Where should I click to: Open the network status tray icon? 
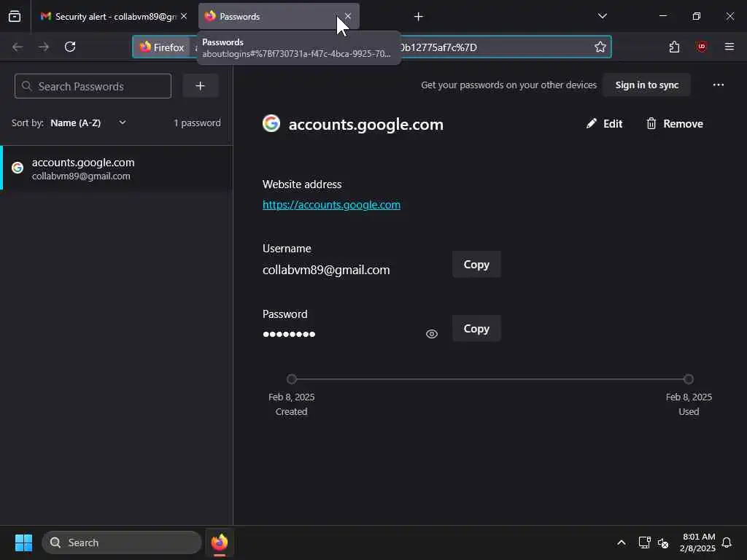tap(644, 542)
